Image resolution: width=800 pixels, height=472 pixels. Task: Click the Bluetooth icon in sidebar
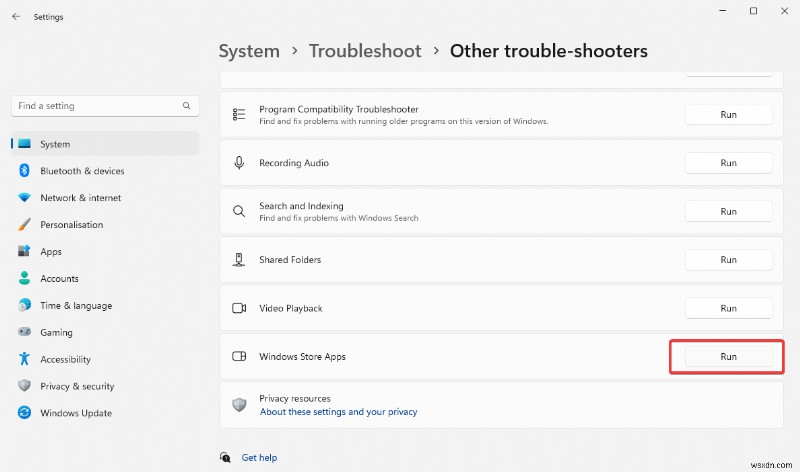click(24, 170)
